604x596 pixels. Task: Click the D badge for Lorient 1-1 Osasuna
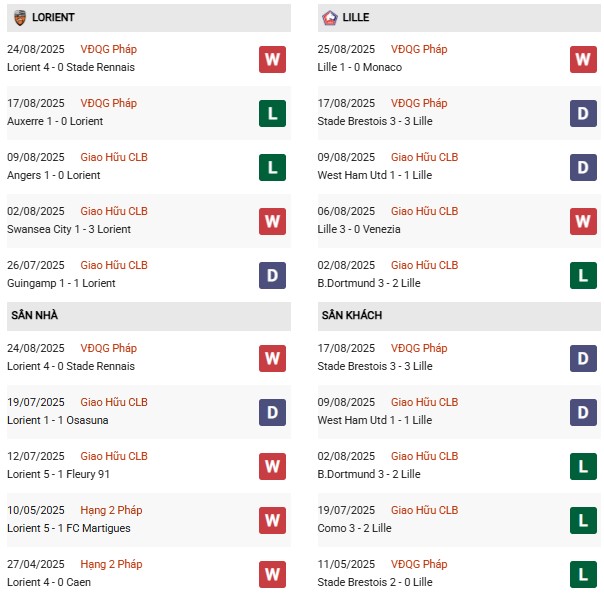click(272, 412)
